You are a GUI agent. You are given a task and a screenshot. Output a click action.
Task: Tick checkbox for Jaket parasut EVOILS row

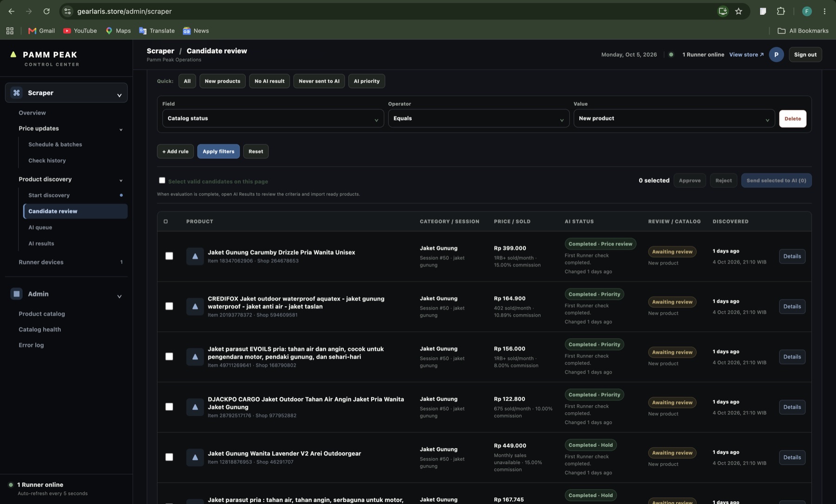169,356
